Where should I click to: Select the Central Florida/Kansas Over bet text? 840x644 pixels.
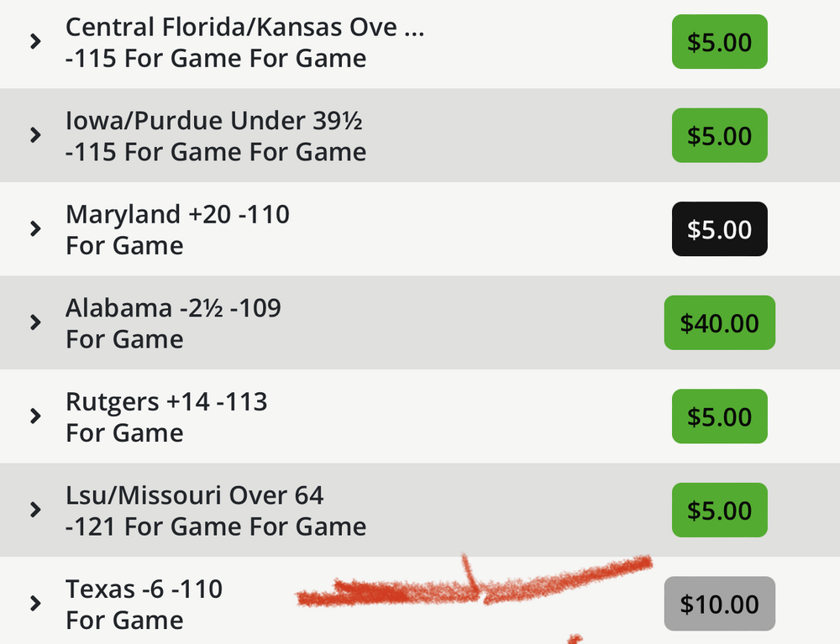point(244,27)
